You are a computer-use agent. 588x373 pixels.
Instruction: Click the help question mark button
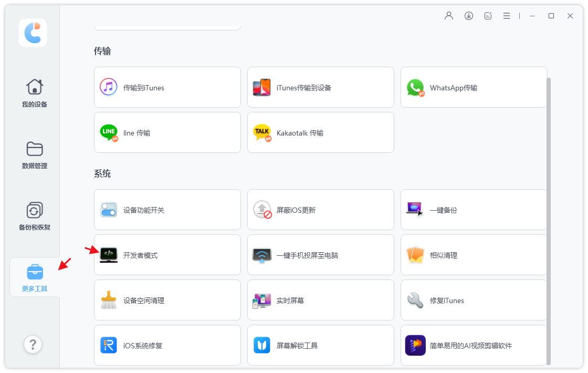tap(33, 344)
